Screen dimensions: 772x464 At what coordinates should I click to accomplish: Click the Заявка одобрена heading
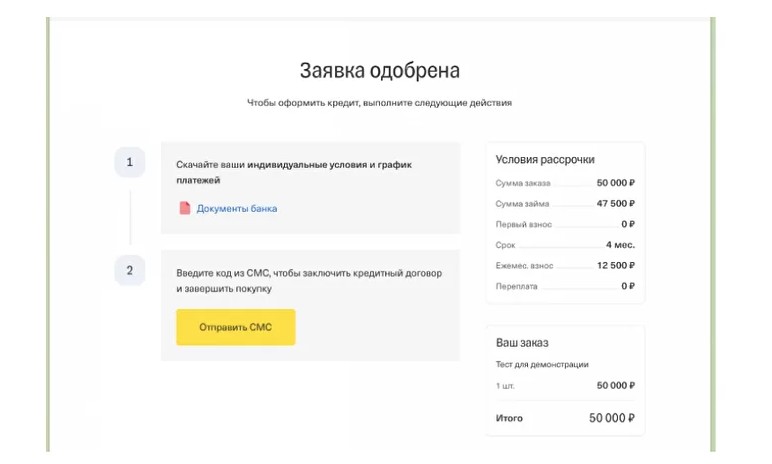tap(380, 70)
